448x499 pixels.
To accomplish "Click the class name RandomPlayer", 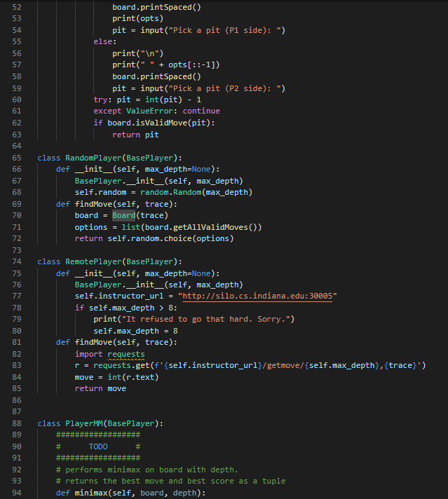I will click(93, 158).
